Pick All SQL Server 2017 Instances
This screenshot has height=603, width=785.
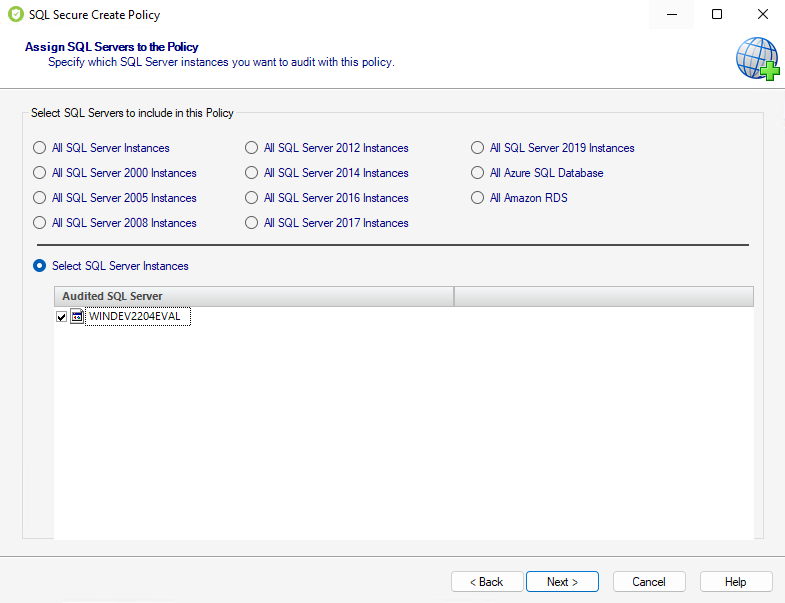252,223
